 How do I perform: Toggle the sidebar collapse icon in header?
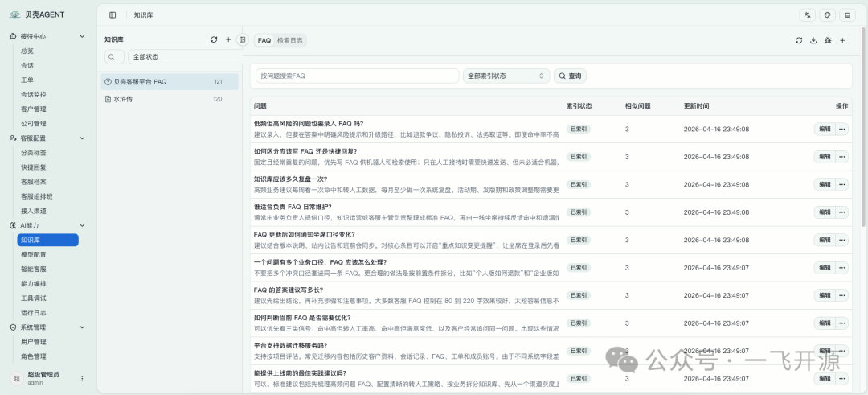[x=113, y=15]
